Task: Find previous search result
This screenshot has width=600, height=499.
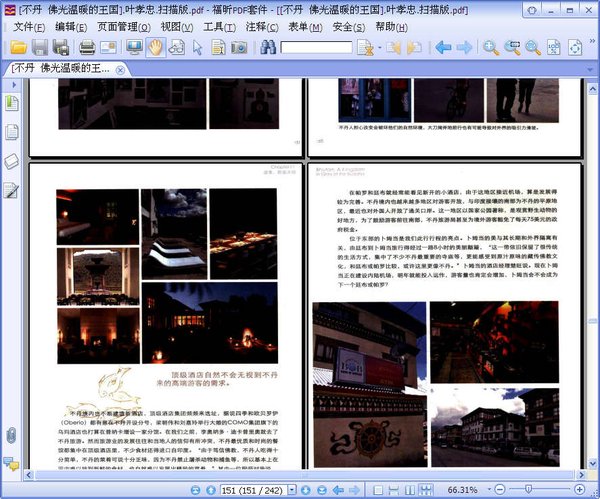Action: point(393,47)
